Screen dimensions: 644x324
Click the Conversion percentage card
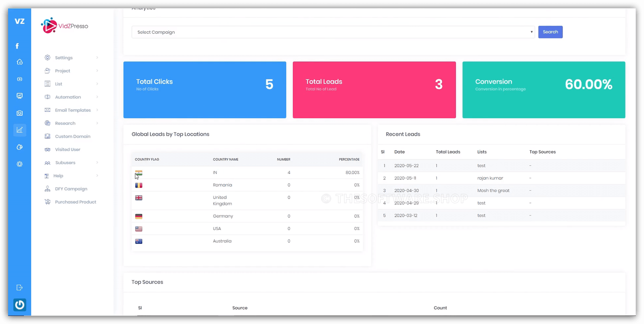543,90
